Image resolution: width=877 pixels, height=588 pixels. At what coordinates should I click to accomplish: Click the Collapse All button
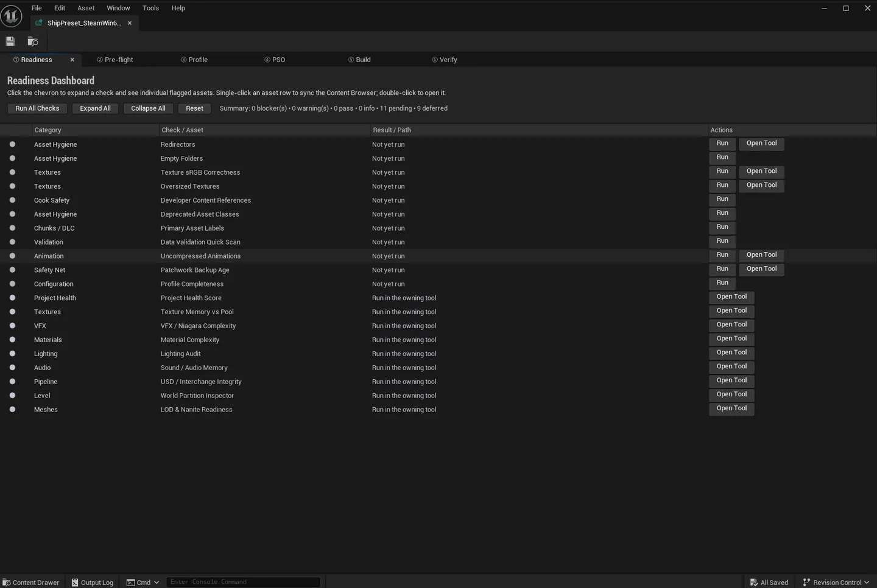[148, 108]
